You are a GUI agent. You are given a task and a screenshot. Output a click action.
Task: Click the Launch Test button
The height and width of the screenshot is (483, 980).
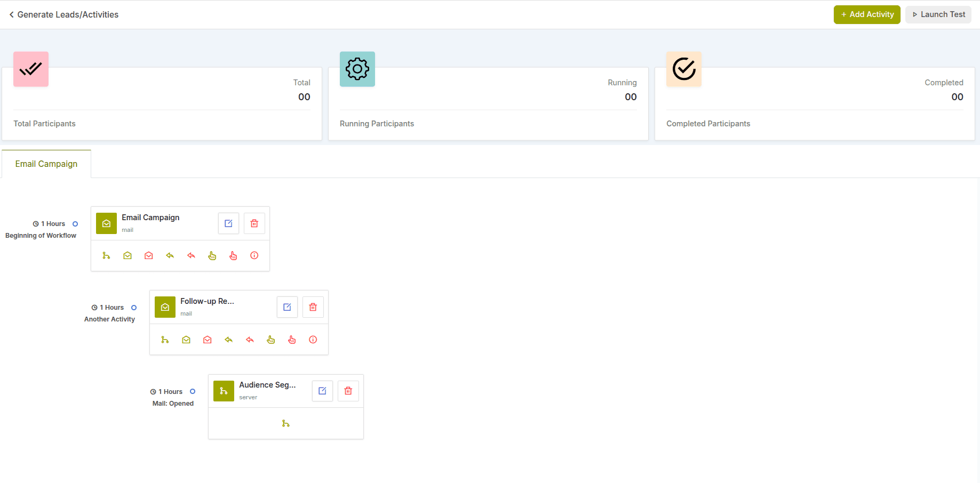[x=938, y=14]
